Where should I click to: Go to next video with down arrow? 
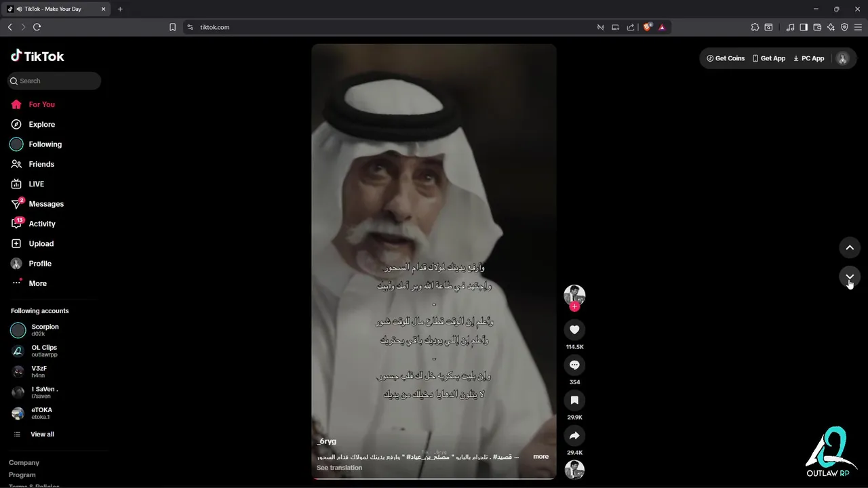[850, 277]
